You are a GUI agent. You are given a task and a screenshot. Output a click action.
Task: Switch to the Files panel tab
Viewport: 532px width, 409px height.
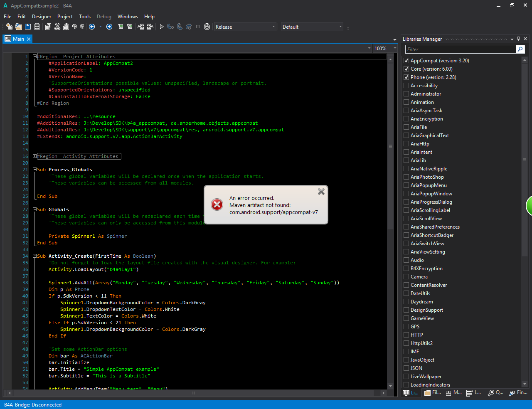pos(433,392)
